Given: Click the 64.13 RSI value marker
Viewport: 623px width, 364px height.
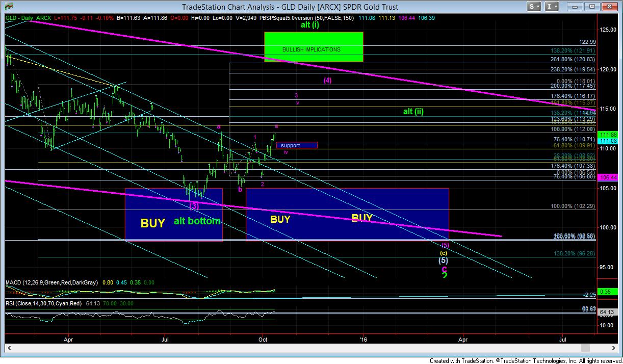Looking at the screenshot, I should [x=608, y=313].
